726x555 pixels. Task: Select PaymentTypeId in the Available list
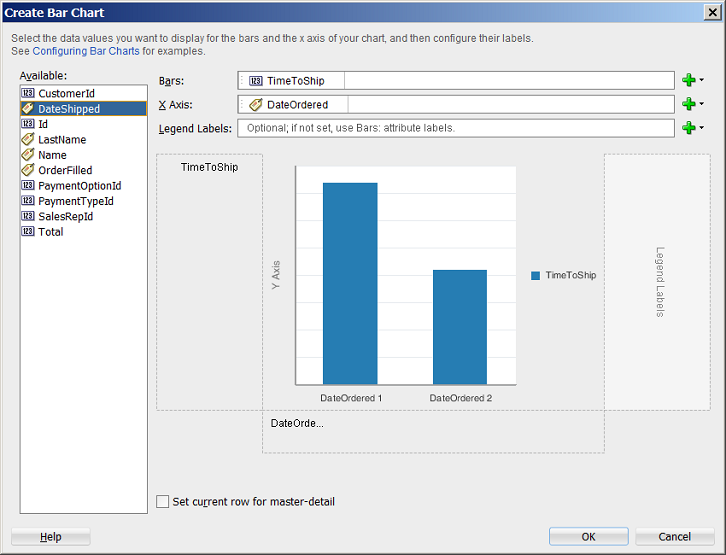pos(83,201)
